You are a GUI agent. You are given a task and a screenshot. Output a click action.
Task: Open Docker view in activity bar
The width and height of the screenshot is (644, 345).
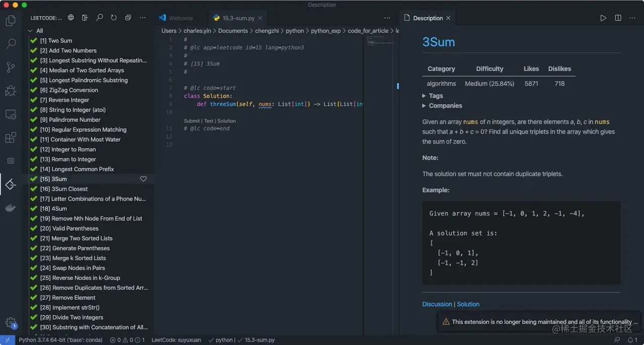pos(11,208)
